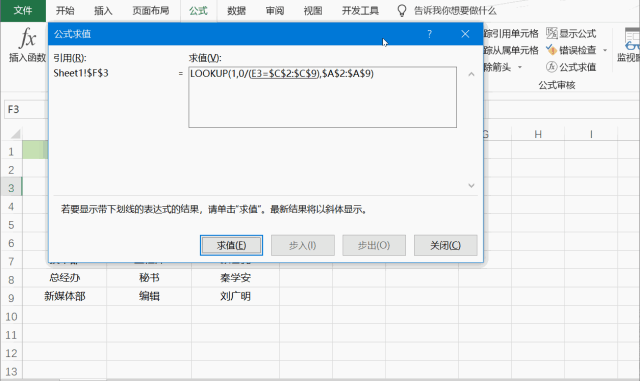The image size is (640, 381).
Task: Click scroll down arrow in evaluation box
Action: (x=471, y=185)
